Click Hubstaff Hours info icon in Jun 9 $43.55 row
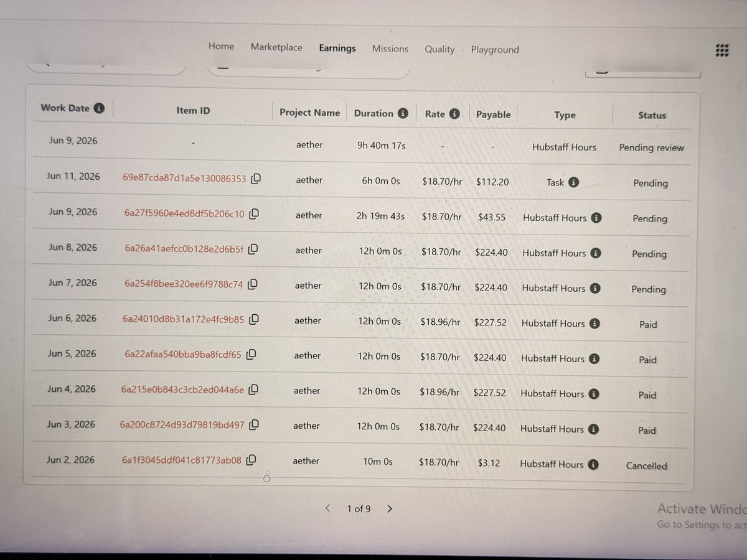 (x=596, y=218)
